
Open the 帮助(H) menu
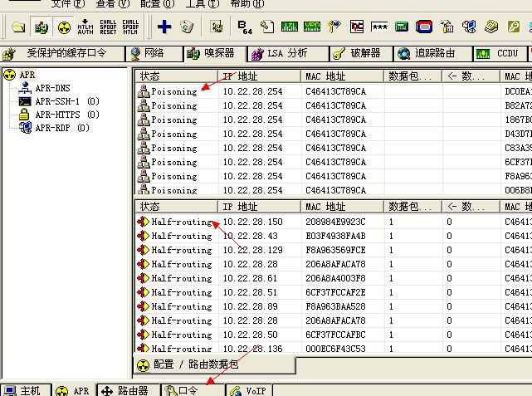click(246, 4)
